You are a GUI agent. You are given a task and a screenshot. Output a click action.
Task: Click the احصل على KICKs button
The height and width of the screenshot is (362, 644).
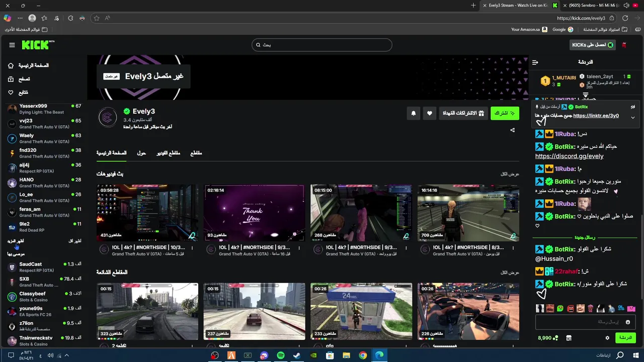tap(593, 45)
